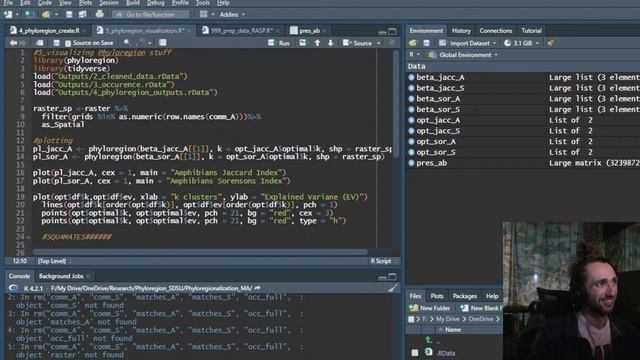Image resolution: width=640 pixels, height=360 pixels.
Task: Switch to pres_ab data tab
Action: [x=309, y=31]
